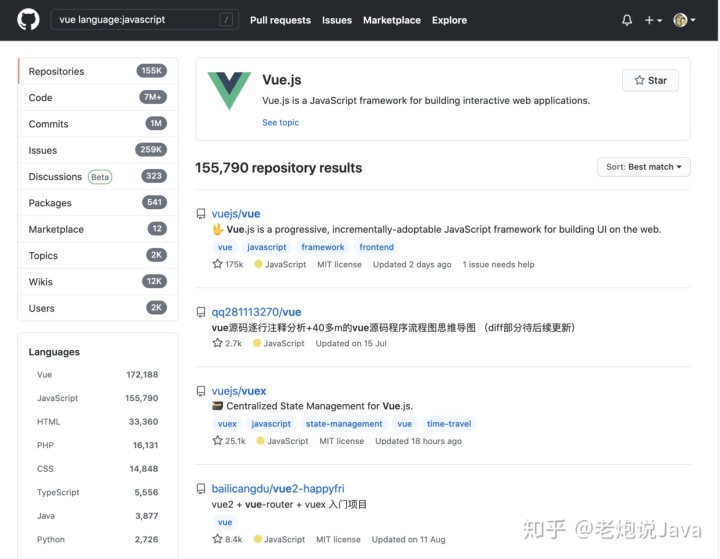
Task: Click repo icon beside vuejs/vuex
Action: coord(201,391)
